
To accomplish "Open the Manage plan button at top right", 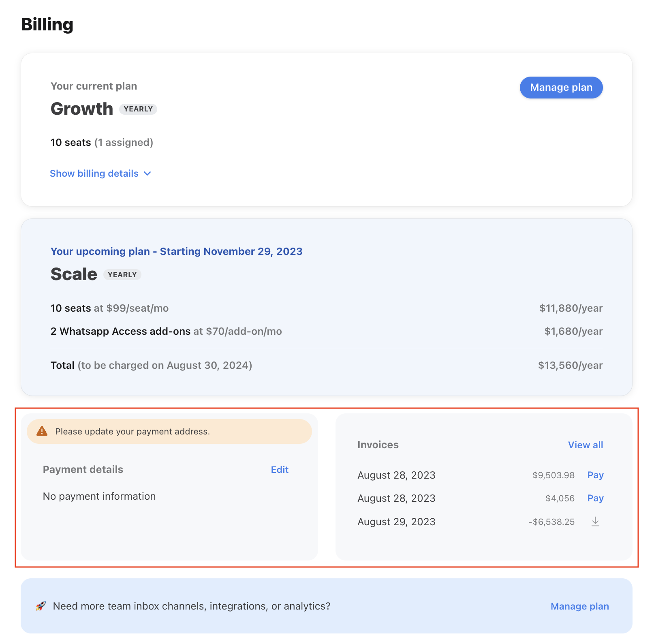I will coord(561,87).
